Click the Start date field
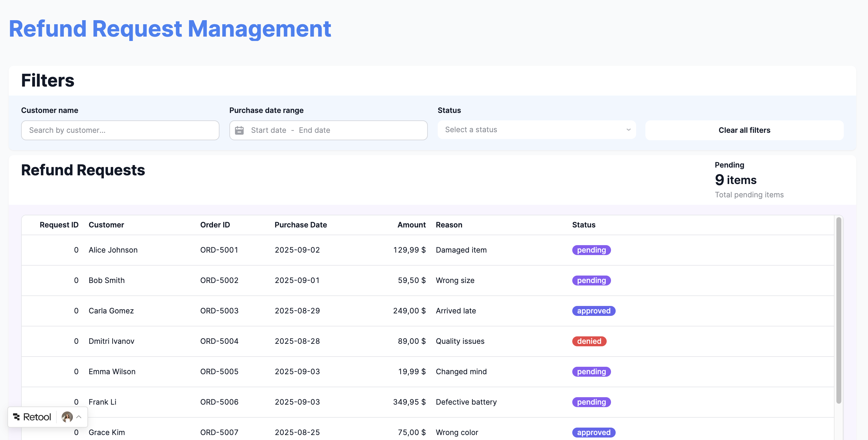The height and width of the screenshot is (440, 868). [268, 130]
